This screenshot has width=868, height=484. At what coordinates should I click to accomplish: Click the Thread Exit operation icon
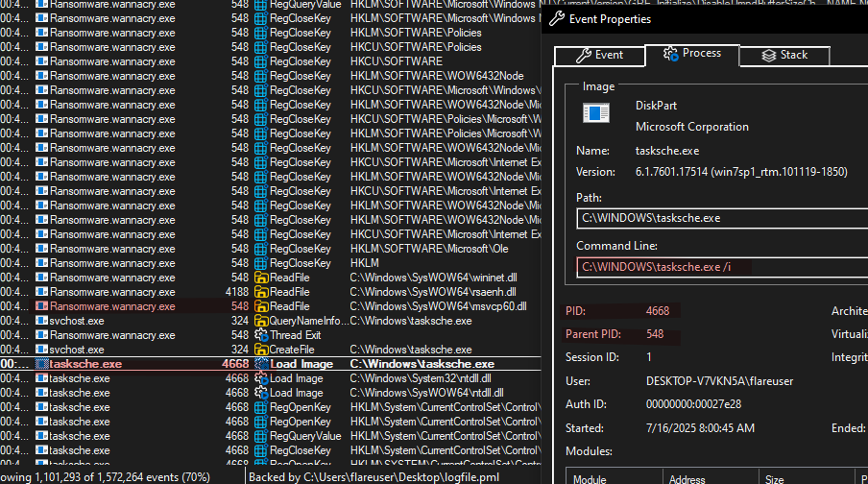tap(260, 335)
